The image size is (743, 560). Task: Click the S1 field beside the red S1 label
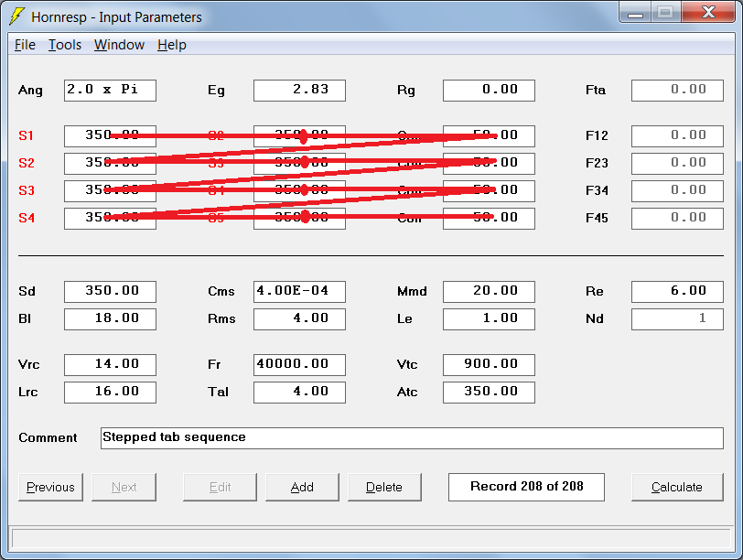click(110, 136)
